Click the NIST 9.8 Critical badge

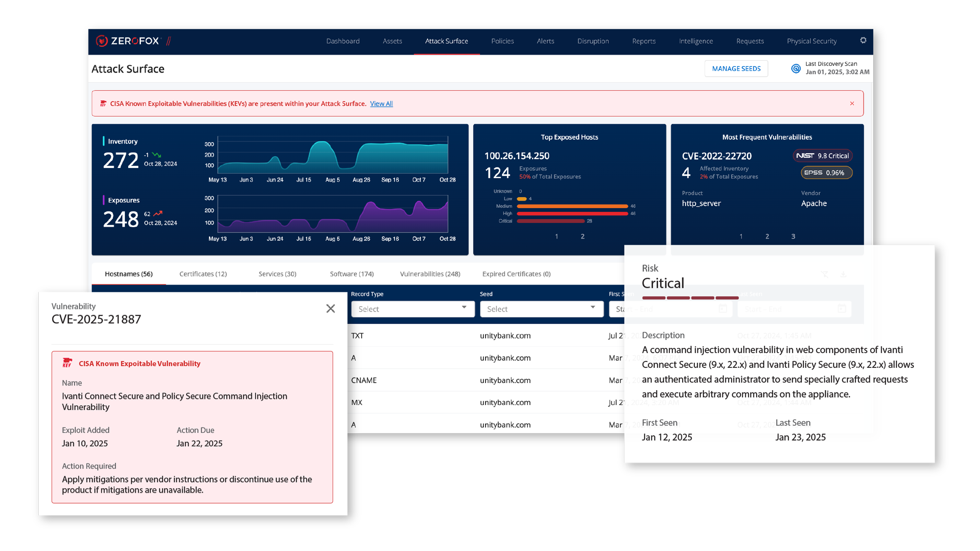(822, 155)
